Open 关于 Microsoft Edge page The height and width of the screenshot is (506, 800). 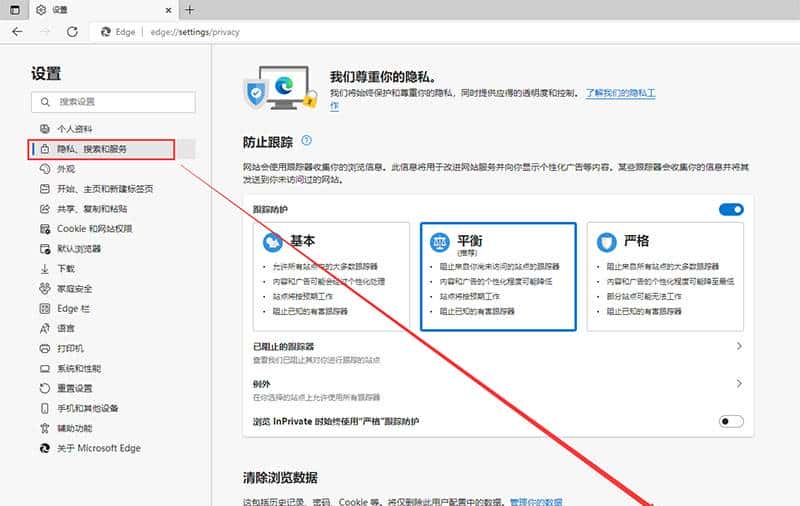[x=99, y=448]
